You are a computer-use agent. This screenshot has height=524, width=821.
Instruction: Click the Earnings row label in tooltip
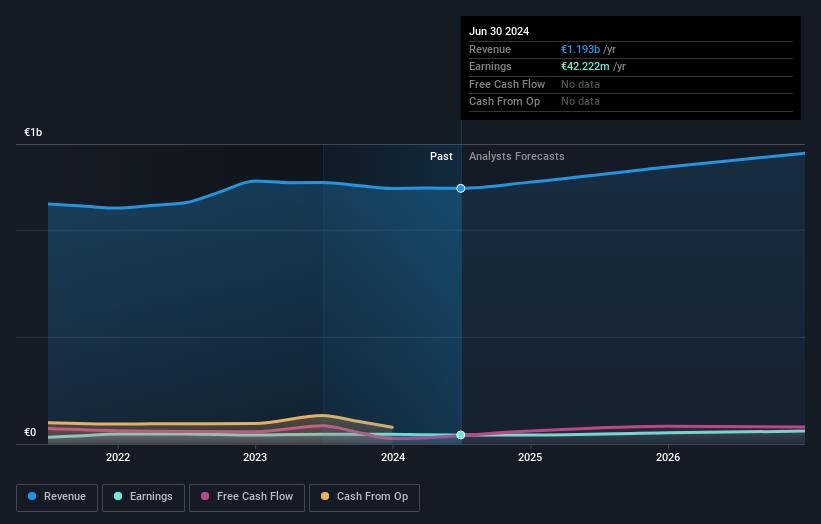click(x=490, y=66)
